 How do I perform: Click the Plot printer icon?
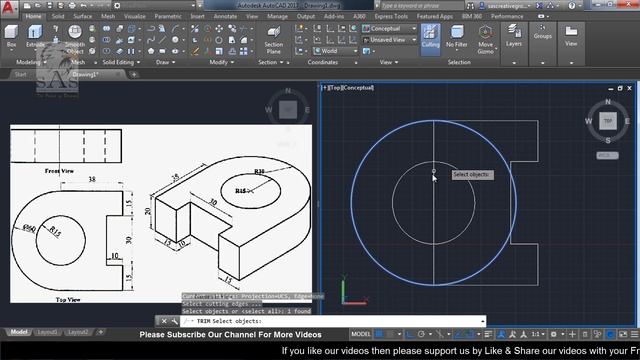coord(72,6)
